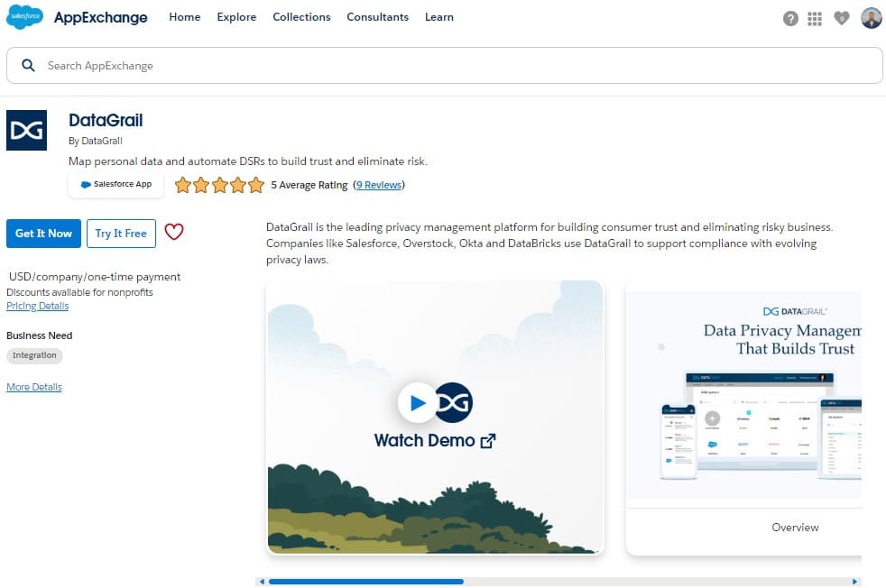Click the Get It Now button
The image size is (886, 588).
coord(43,234)
